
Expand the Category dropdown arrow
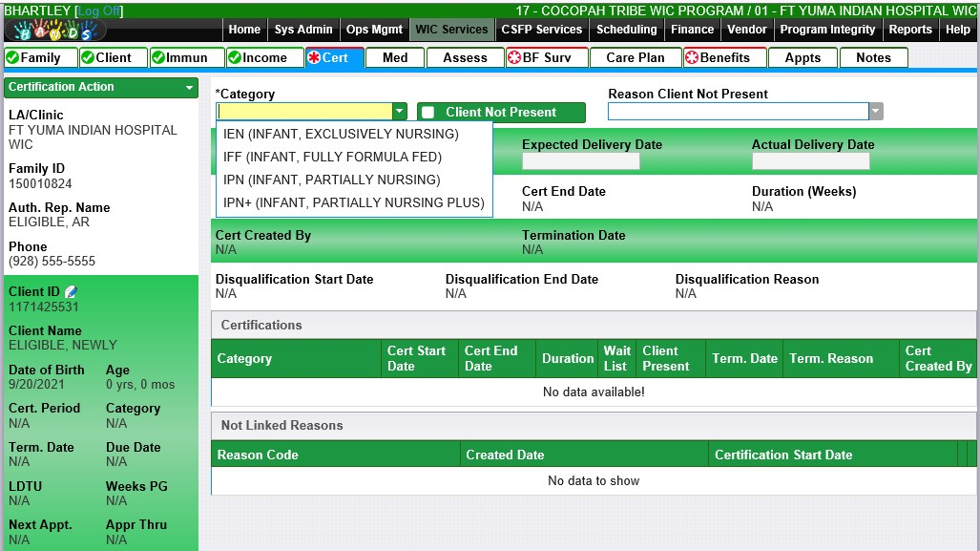[x=400, y=112]
